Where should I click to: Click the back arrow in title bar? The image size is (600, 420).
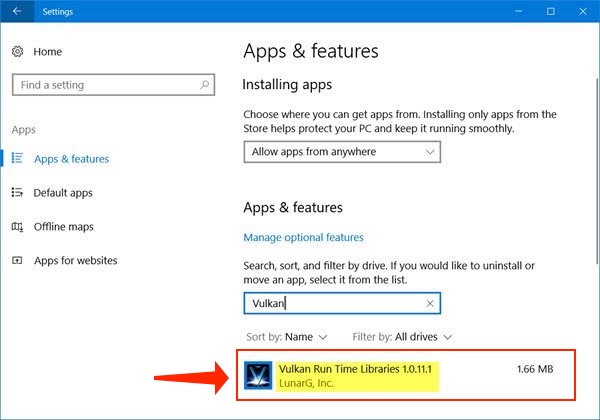pyautogui.click(x=16, y=11)
